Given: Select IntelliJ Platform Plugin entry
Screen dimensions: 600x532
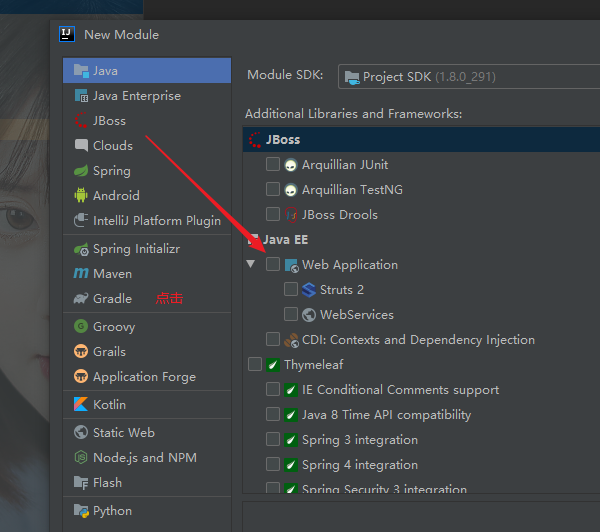Looking at the screenshot, I should [x=156, y=221].
